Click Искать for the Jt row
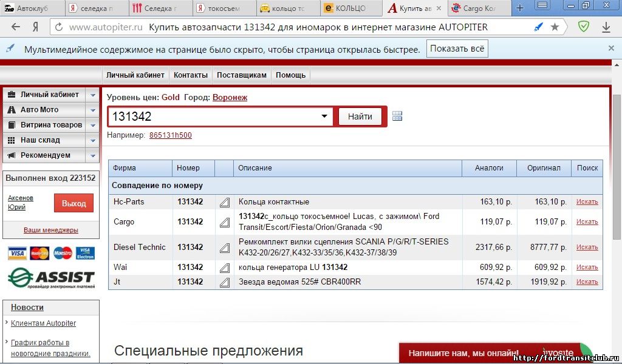 coord(587,282)
